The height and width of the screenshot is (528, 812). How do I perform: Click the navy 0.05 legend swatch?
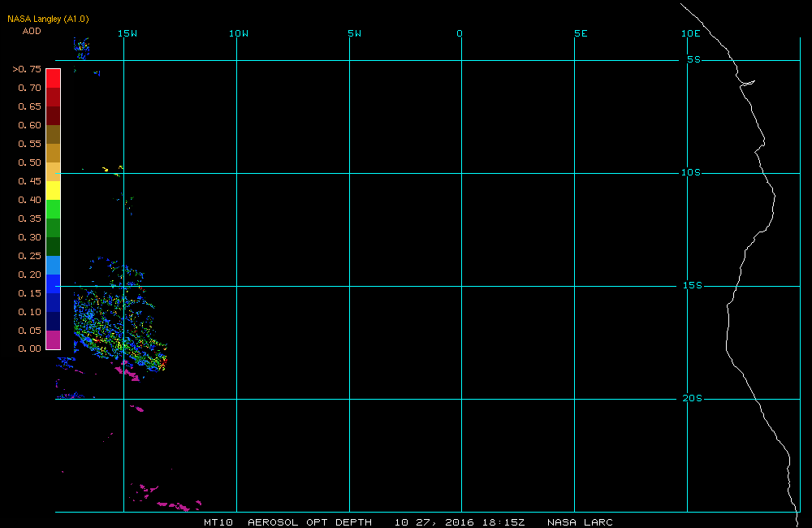point(54,321)
